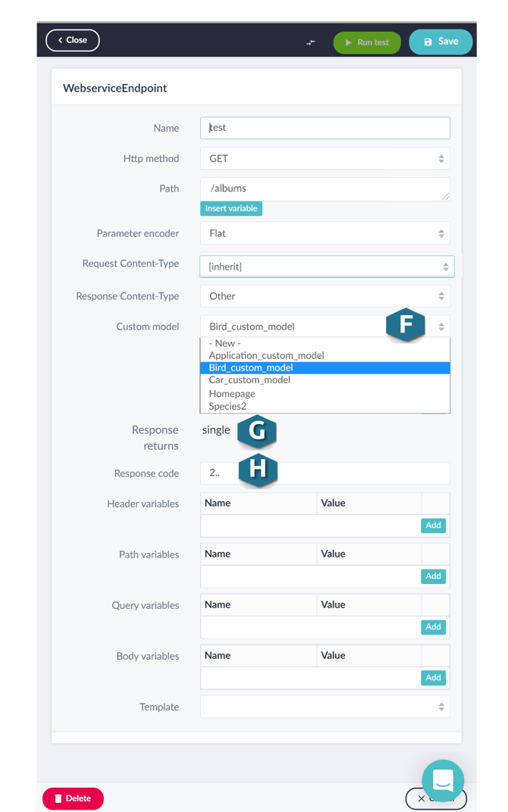Open the chat widget bubble icon
Image resolution: width=508 pixels, height=812 pixels.
pyautogui.click(x=443, y=780)
